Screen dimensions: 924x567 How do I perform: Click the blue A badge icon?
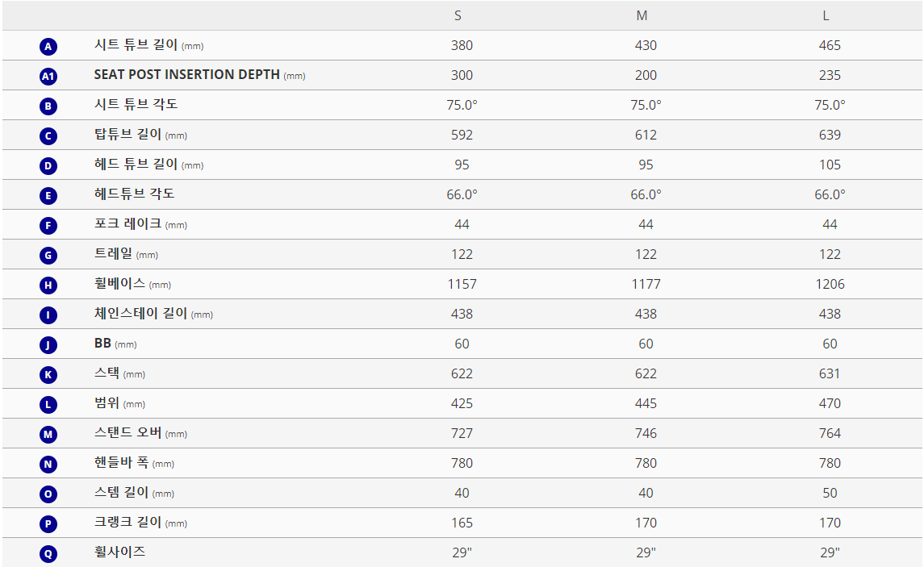point(48,47)
